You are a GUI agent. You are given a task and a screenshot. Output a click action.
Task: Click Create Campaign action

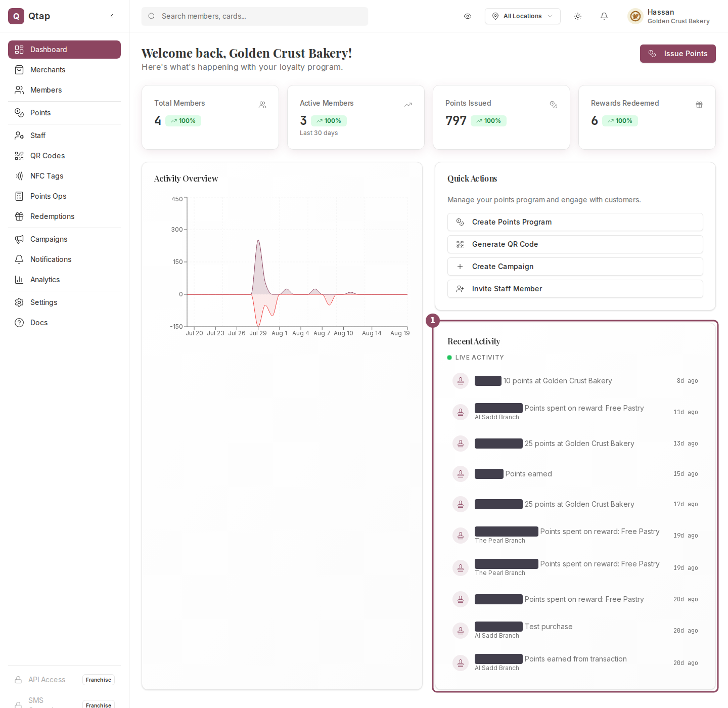point(575,267)
